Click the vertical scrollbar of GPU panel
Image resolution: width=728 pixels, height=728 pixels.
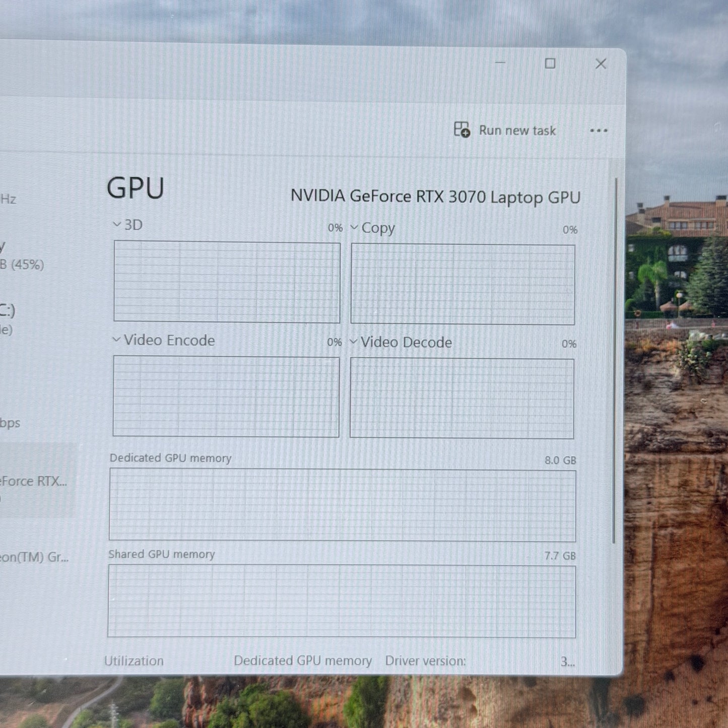[x=615, y=360]
